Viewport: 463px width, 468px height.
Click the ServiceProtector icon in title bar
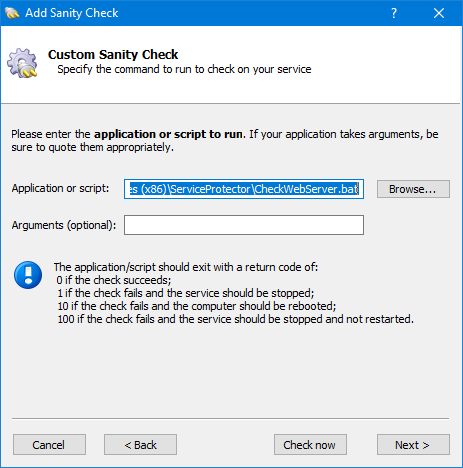tap(12, 13)
